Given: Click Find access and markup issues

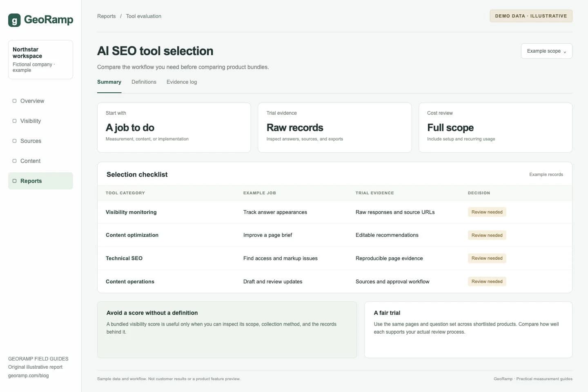Looking at the screenshot, I should [x=281, y=258].
